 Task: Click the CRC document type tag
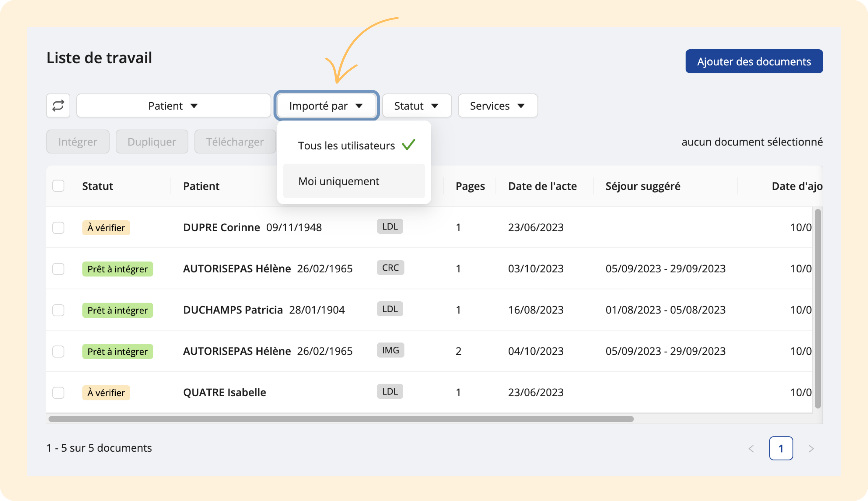click(390, 268)
